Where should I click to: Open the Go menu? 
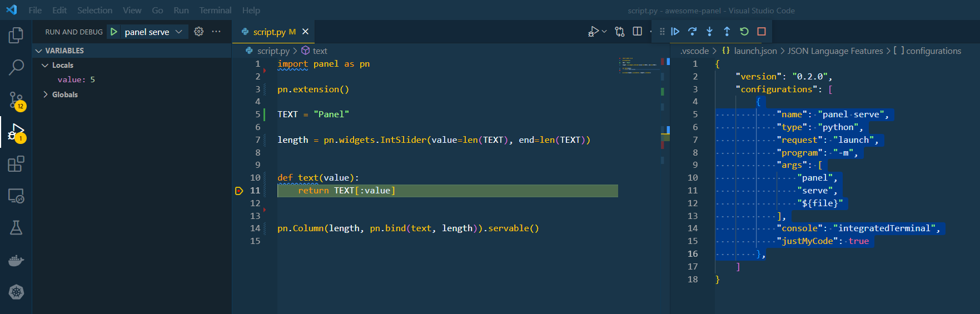click(157, 10)
